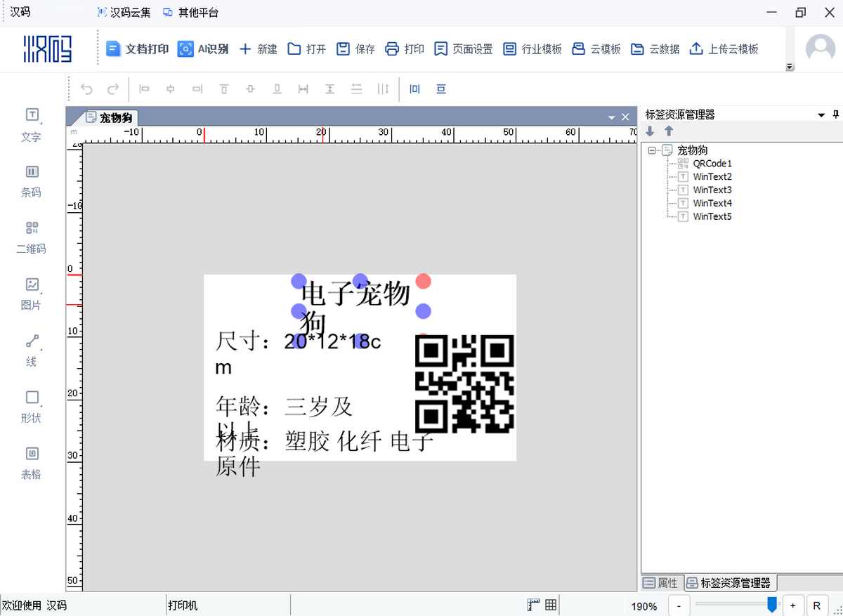Align selected objects to top edge
This screenshot has width=843, height=616.
pos(224,89)
